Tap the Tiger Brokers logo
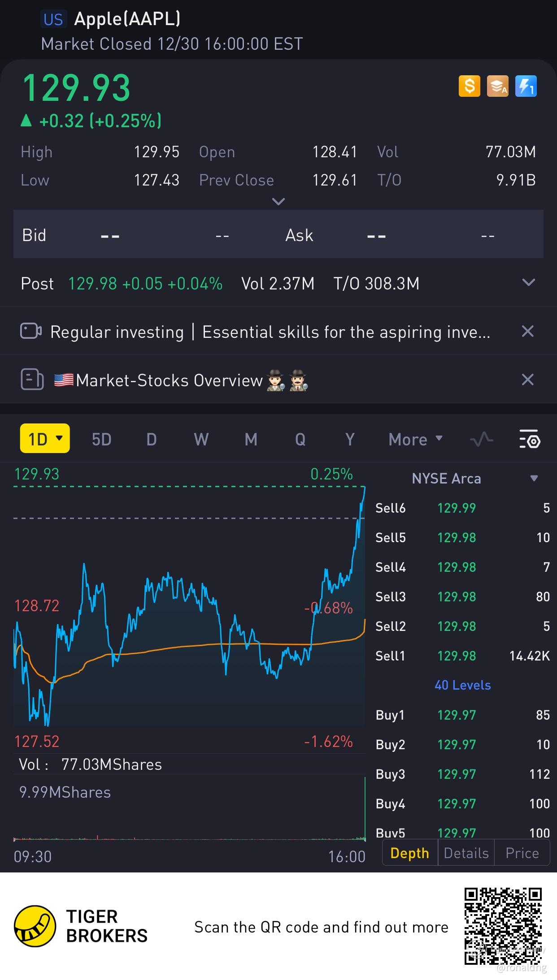 35,926
